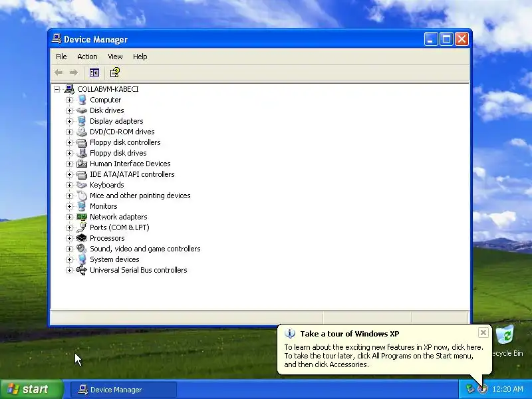Click the Safely Remove Hardware tray icon
Screen dimensions: 532x399
point(470,388)
